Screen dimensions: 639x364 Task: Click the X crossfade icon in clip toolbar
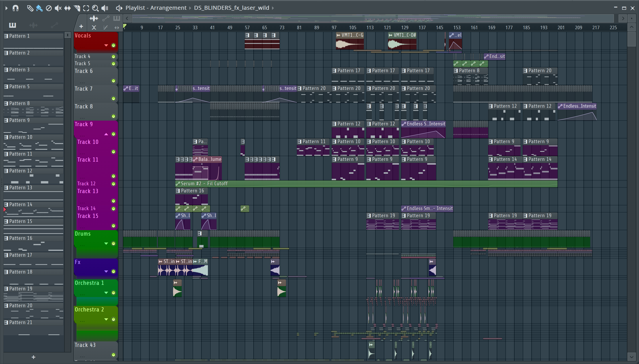click(94, 27)
